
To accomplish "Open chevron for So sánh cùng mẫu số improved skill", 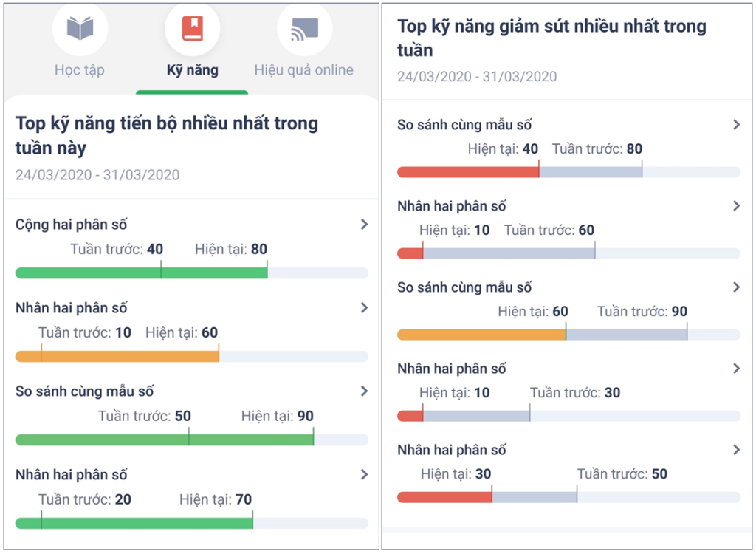I will pyautogui.click(x=365, y=391).
